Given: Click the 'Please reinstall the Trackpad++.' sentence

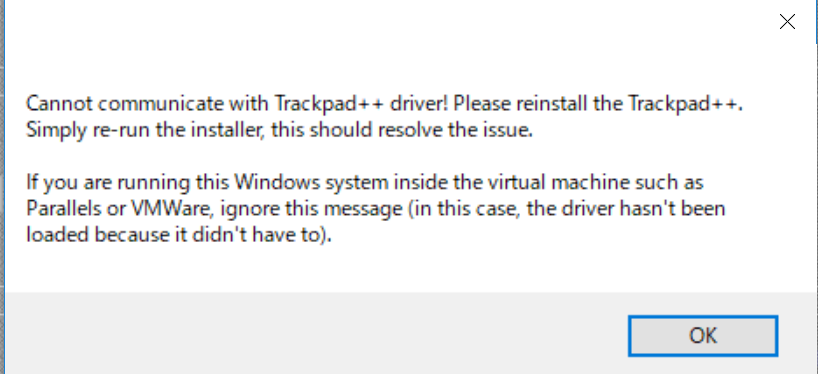Looking at the screenshot, I should 598,104.
